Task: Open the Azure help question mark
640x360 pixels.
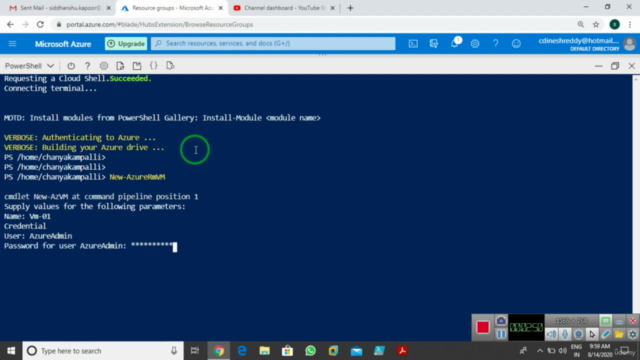Action: click(x=496, y=44)
